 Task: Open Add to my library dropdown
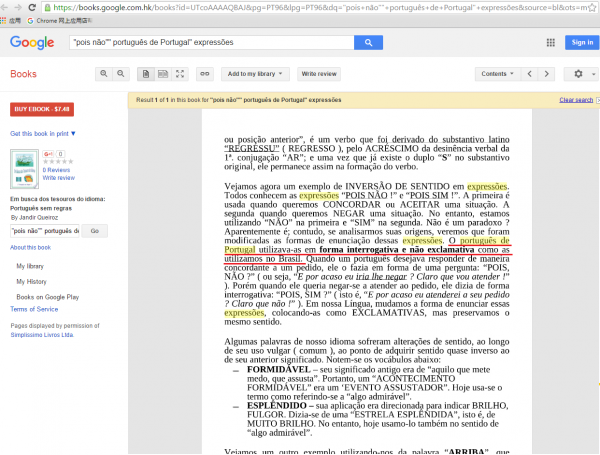256,74
